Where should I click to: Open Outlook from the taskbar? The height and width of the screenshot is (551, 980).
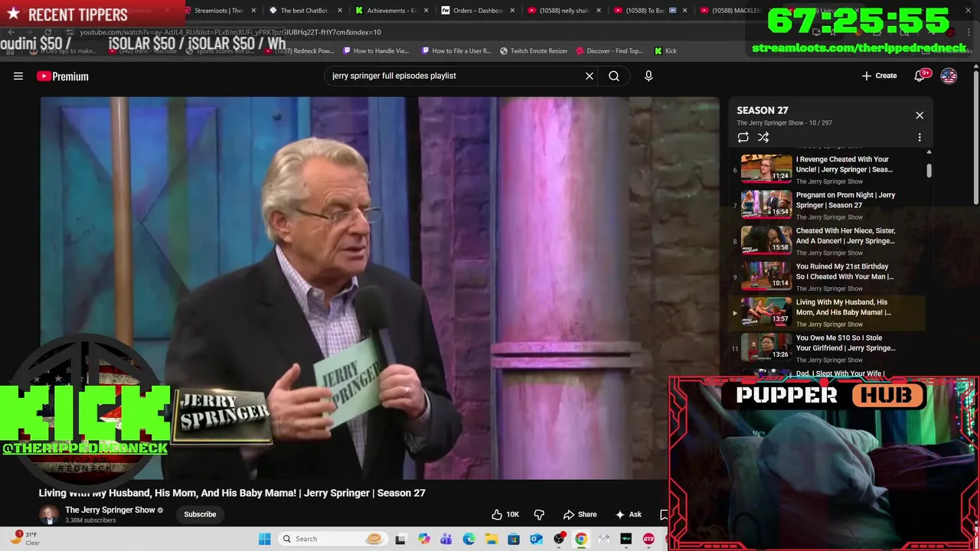[x=536, y=539]
